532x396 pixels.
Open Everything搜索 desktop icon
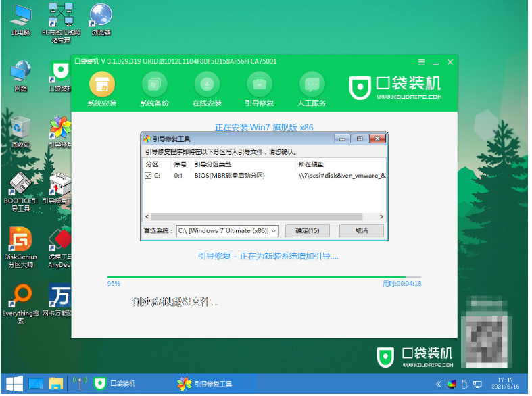tap(21, 304)
